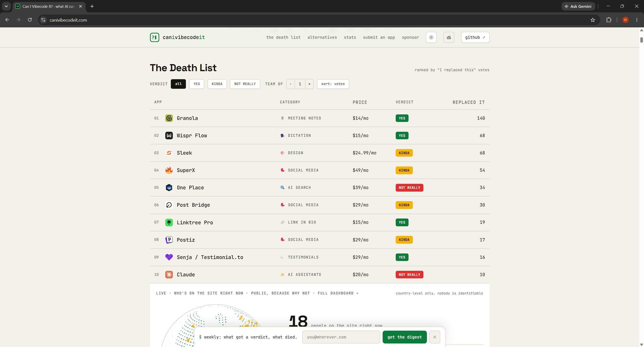This screenshot has width=644, height=347.
Task: Select the 'all' verdict filter
Action: 178,84
